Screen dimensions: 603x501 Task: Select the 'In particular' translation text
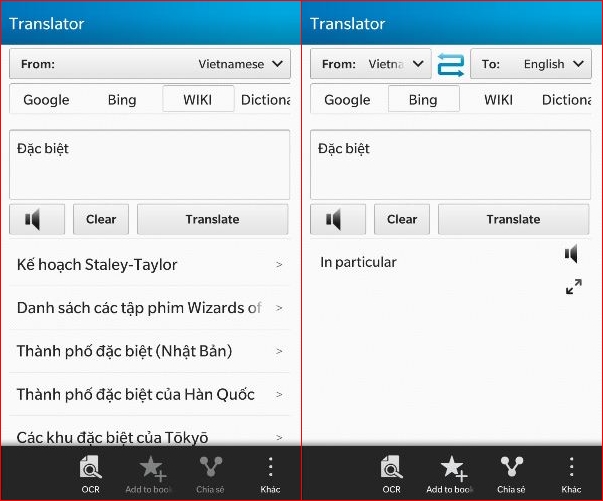(x=358, y=262)
